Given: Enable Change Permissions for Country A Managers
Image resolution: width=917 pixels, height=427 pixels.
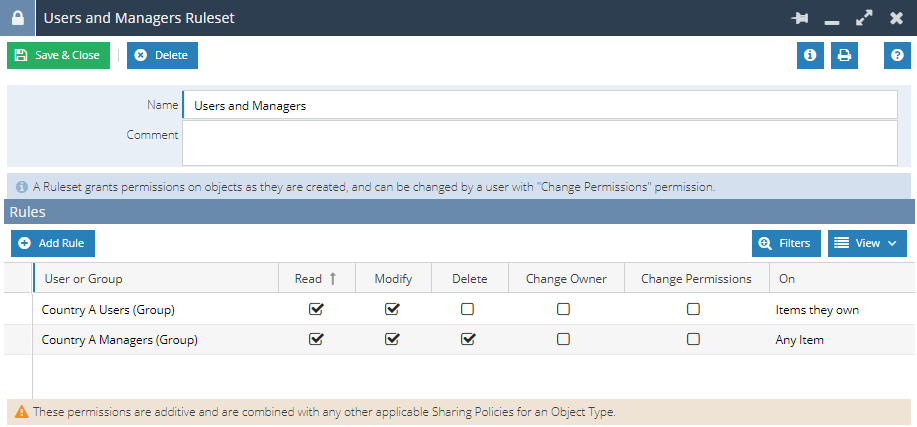Looking at the screenshot, I should point(693,339).
